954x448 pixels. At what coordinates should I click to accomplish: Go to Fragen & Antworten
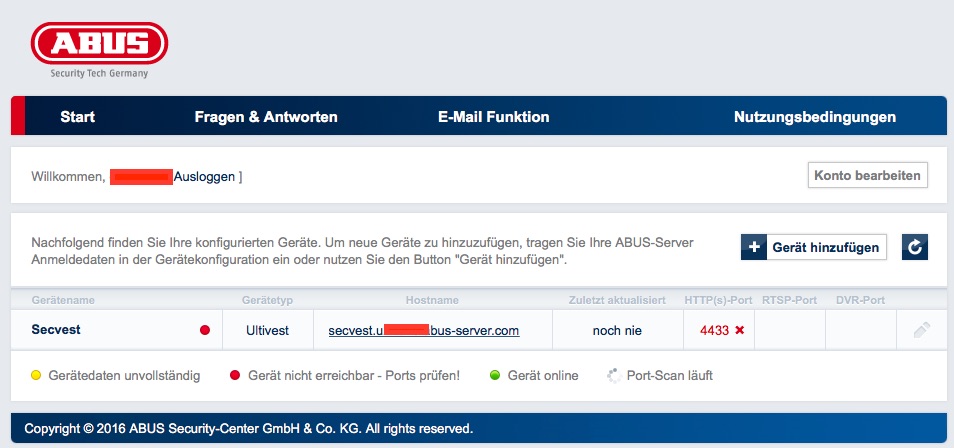pyautogui.click(x=265, y=117)
